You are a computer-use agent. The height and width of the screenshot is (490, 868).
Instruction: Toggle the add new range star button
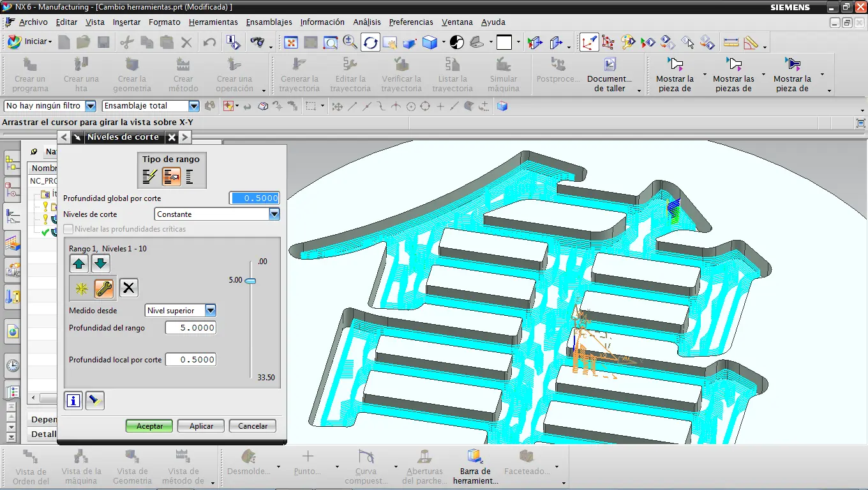click(x=82, y=288)
